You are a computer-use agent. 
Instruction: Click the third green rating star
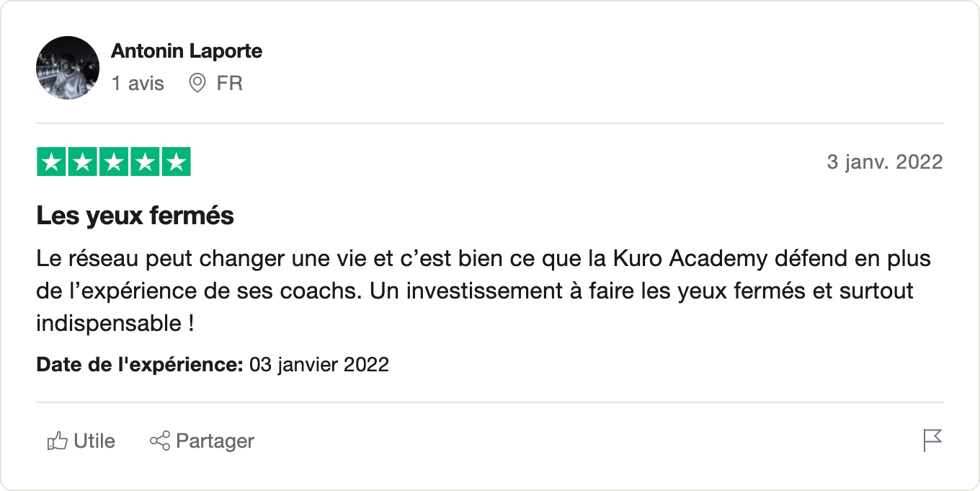coord(114,162)
